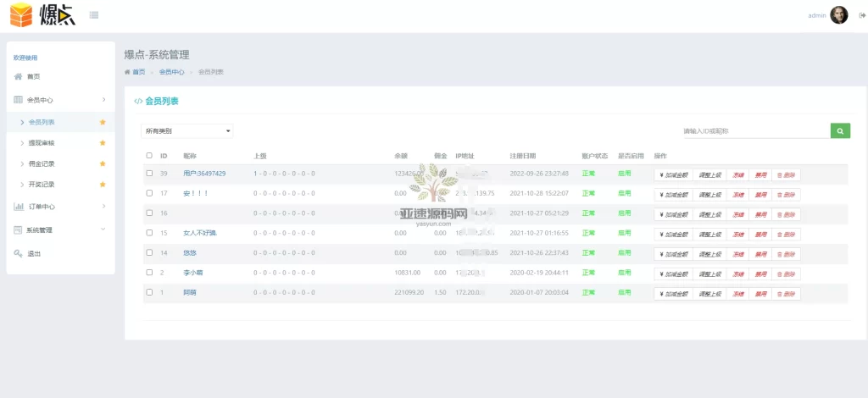Click 禁用 for user ID 16

(x=760, y=214)
